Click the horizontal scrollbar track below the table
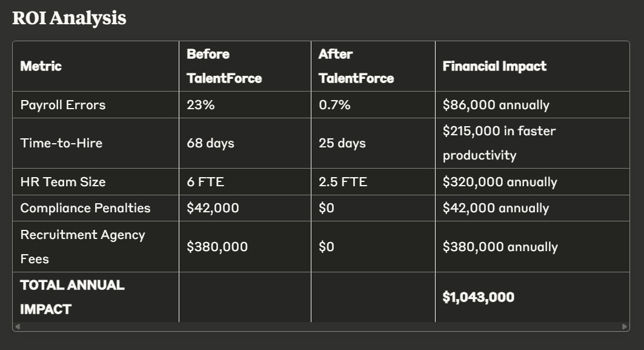Screen dimensions: 644x350 (320, 326)
